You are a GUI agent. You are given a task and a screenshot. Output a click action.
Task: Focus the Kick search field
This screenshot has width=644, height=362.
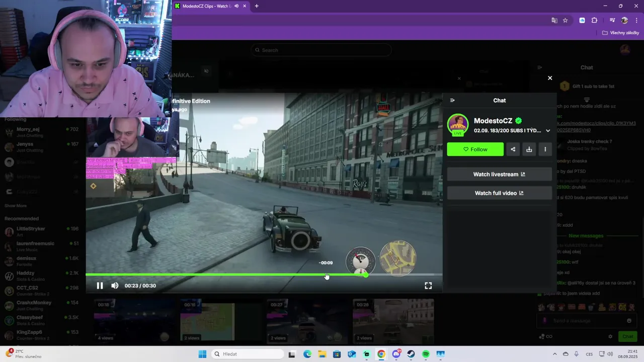(x=321, y=50)
